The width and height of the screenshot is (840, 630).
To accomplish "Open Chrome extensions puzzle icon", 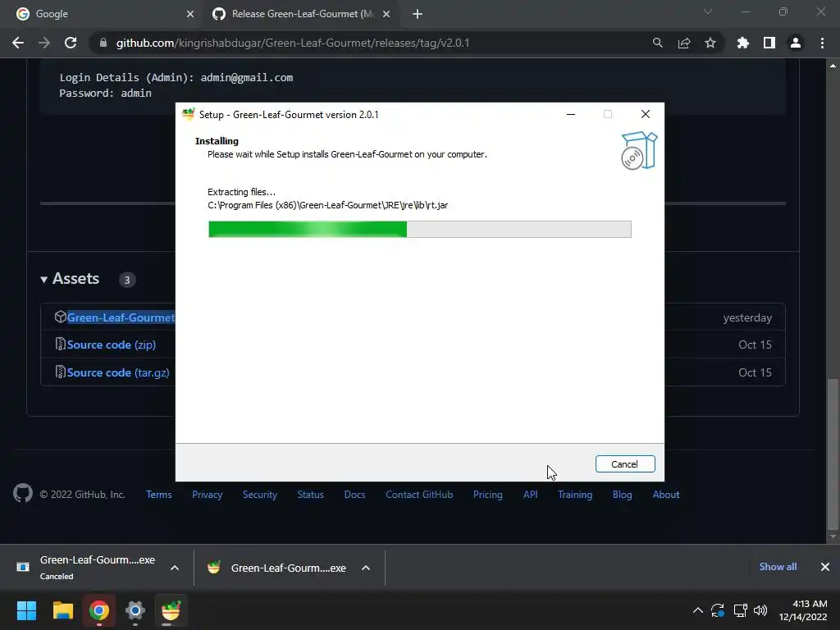I will point(742,43).
